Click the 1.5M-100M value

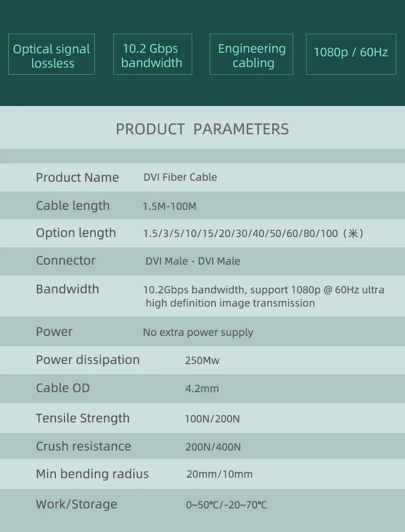[170, 206]
